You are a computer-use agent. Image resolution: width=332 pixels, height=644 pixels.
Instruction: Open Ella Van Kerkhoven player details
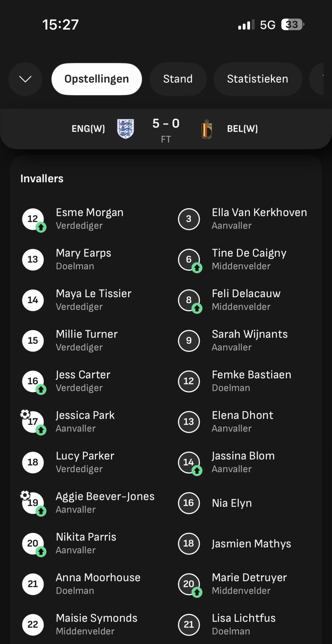259,219
